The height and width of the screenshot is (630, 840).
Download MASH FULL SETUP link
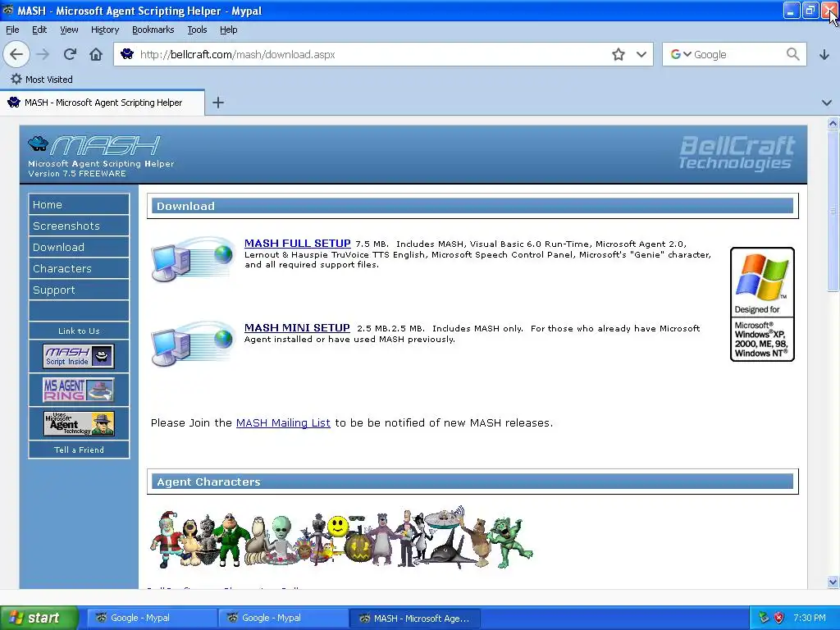click(x=297, y=243)
